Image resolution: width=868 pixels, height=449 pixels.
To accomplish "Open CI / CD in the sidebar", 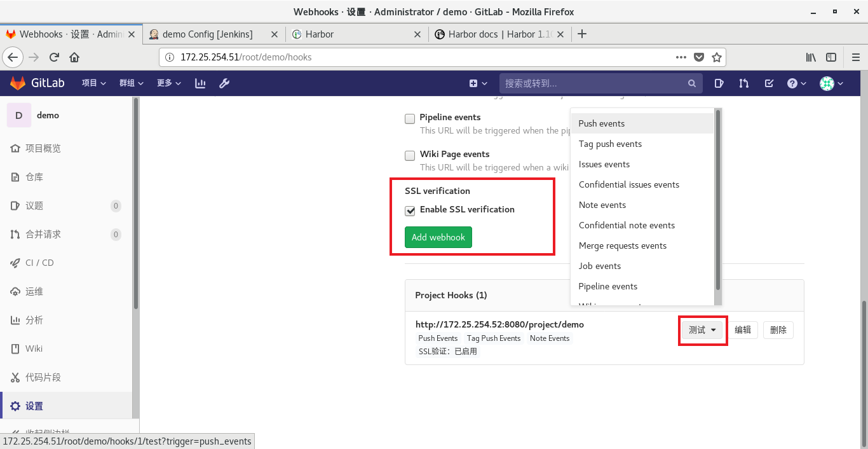I will tap(39, 263).
